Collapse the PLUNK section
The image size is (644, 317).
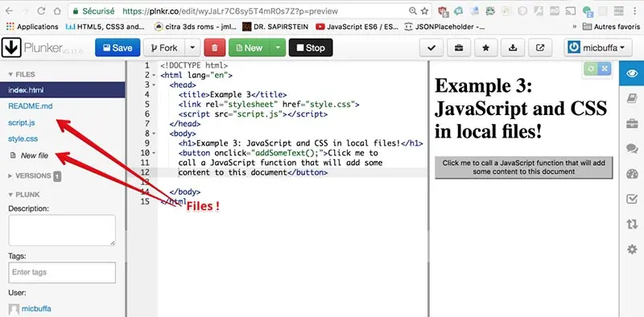point(24,195)
